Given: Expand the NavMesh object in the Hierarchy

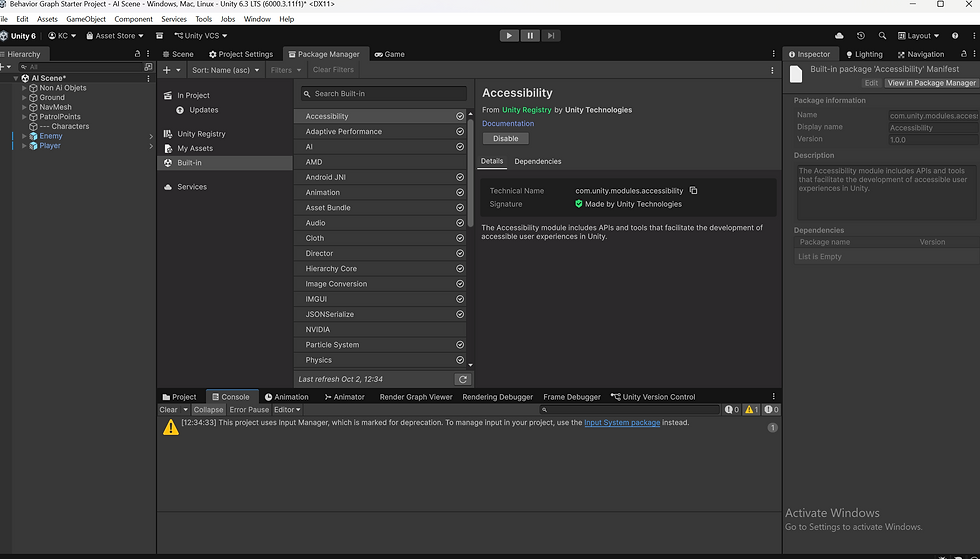Looking at the screenshot, I should pyautogui.click(x=24, y=107).
